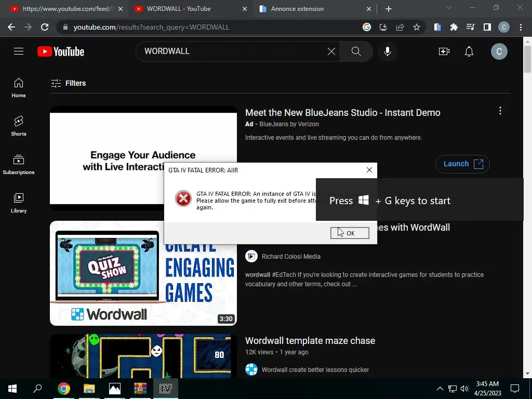Open the search Filters
The image size is (532, 399).
pos(69,83)
